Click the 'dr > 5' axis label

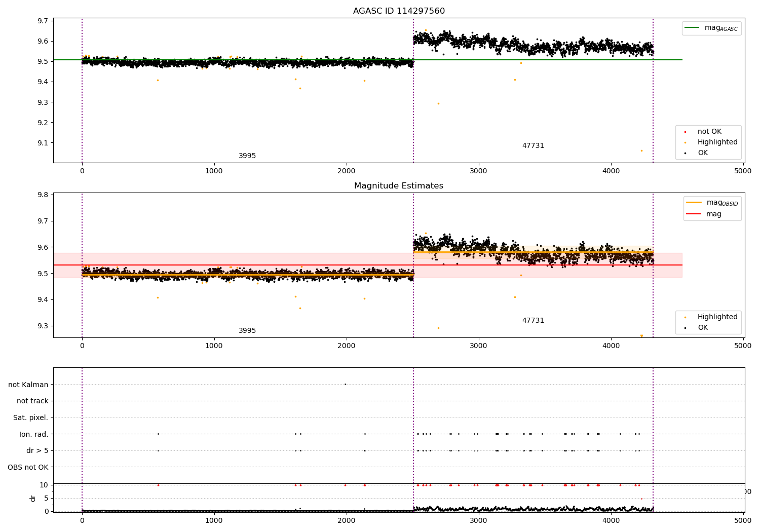[x=37, y=450]
